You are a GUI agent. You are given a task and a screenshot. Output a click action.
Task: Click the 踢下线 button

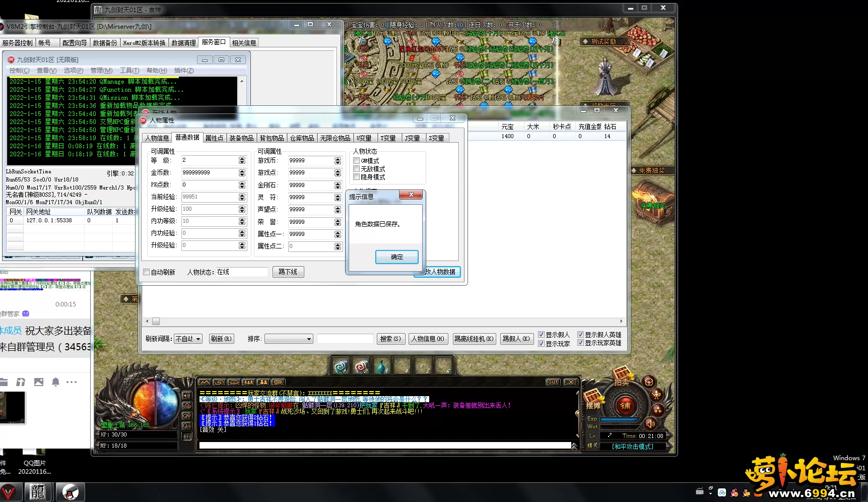point(288,272)
